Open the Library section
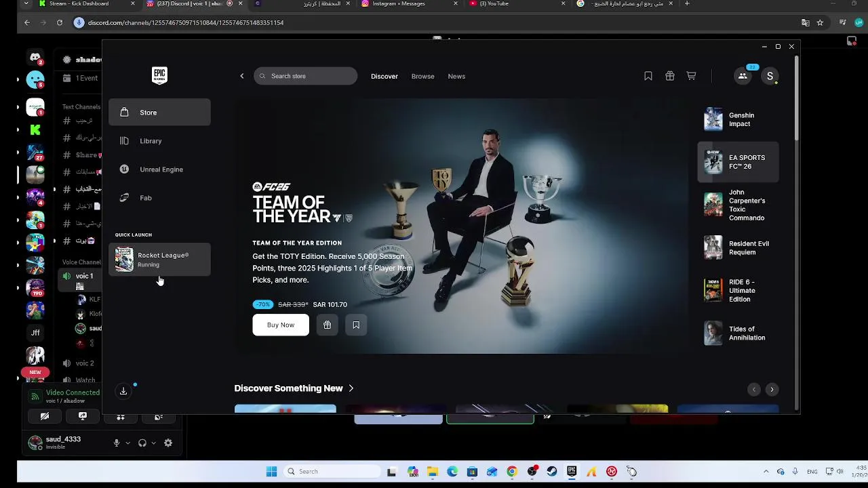Screen dimensions: 868x488 point(159,141)
